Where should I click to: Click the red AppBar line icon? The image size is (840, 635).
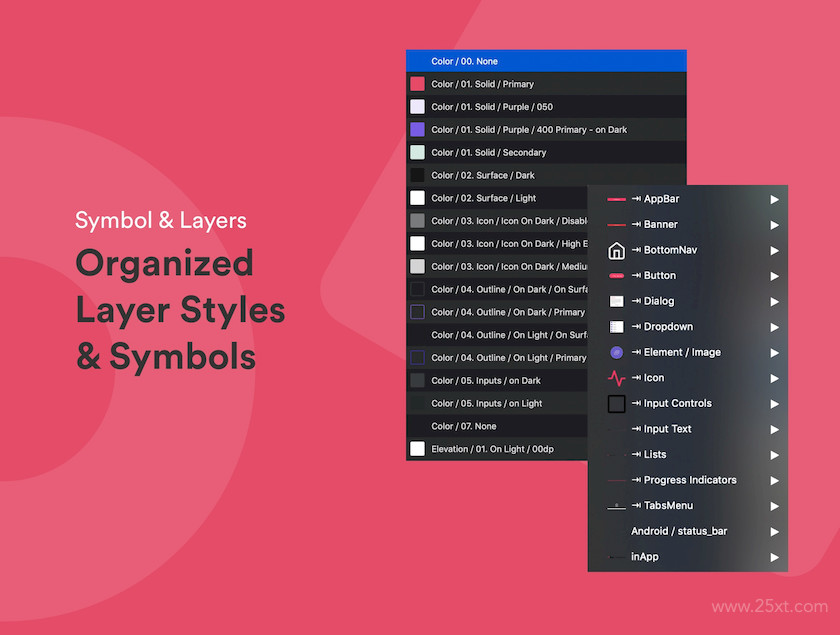coord(616,199)
